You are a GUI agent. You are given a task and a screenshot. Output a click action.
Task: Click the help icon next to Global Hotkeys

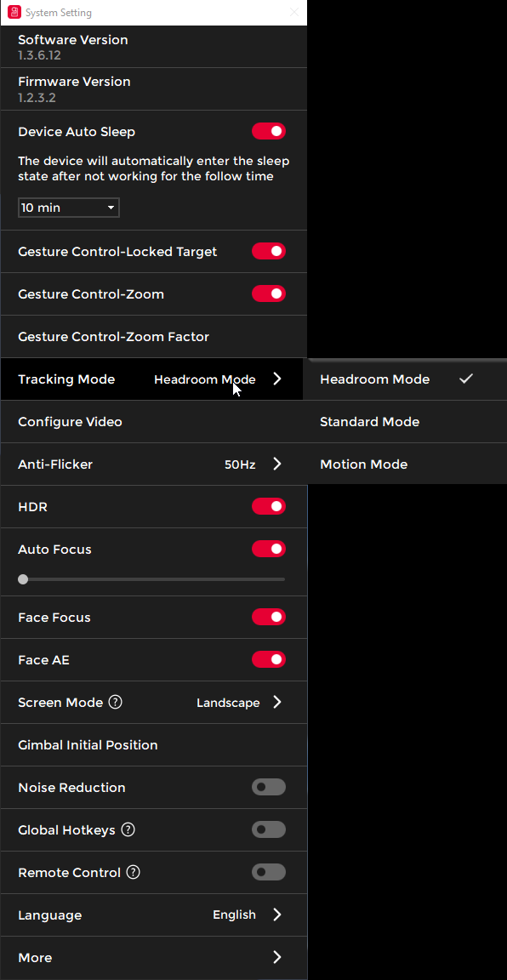coord(128,829)
